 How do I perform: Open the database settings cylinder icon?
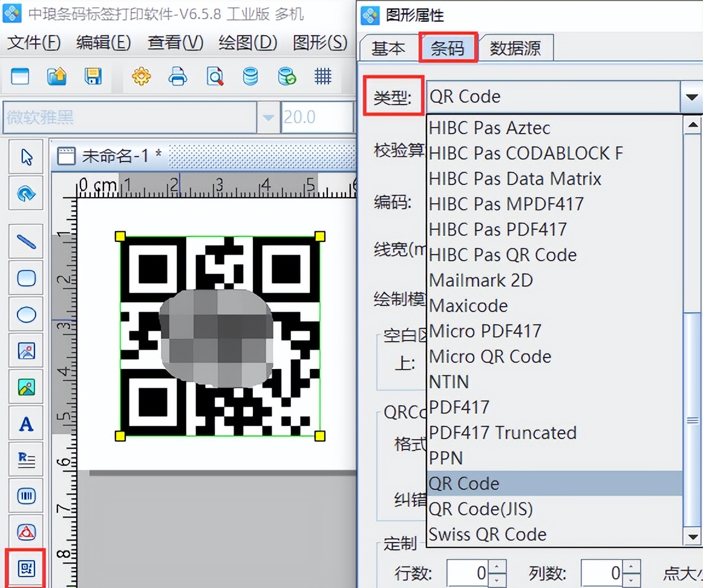(250, 76)
